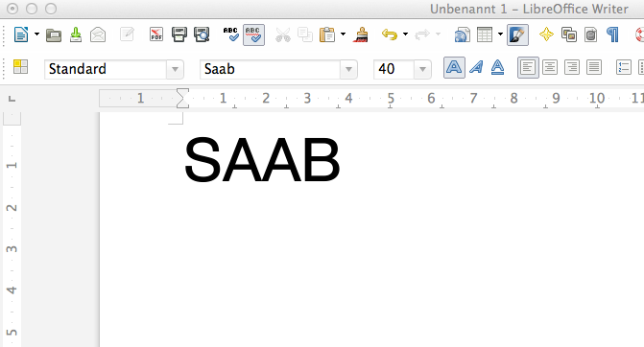
Task: Run Spelling and Grammar check
Action: (230, 35)
